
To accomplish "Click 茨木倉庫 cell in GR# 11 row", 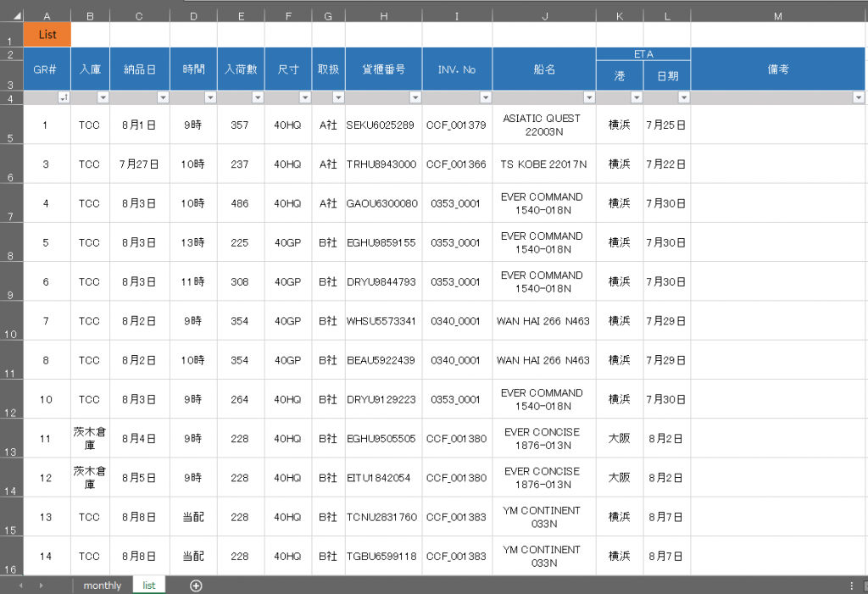I will pos(90,438).
